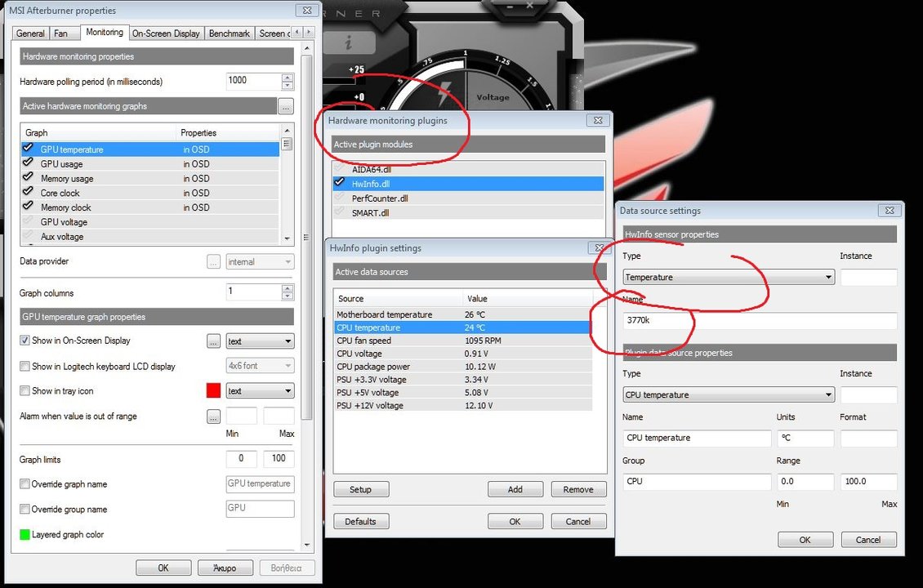Toggle HwInfo.dll plugin checkbox
923x588 pixels.
(x=340, y=183)
